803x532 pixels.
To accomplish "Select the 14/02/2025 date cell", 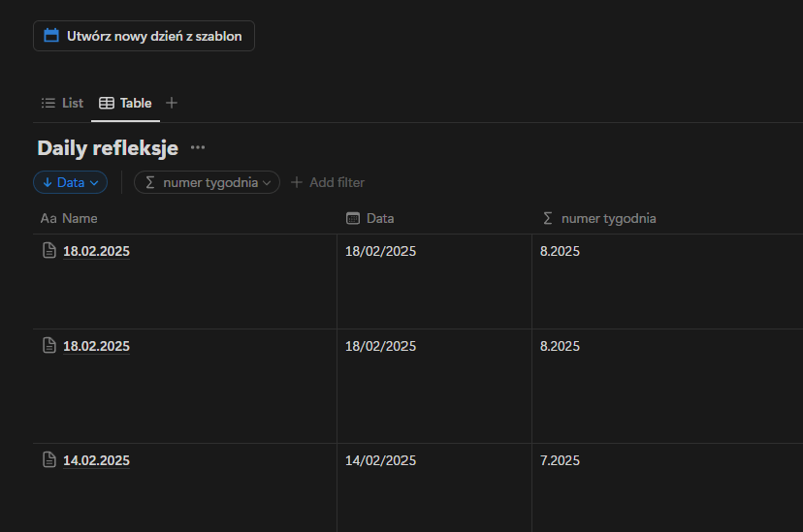I will coord(380,461).
